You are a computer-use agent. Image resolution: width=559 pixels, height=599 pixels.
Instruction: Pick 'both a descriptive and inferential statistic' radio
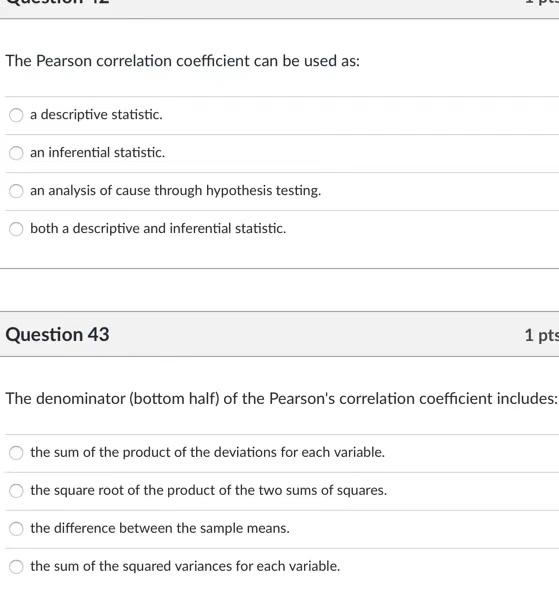click(16, 229)
